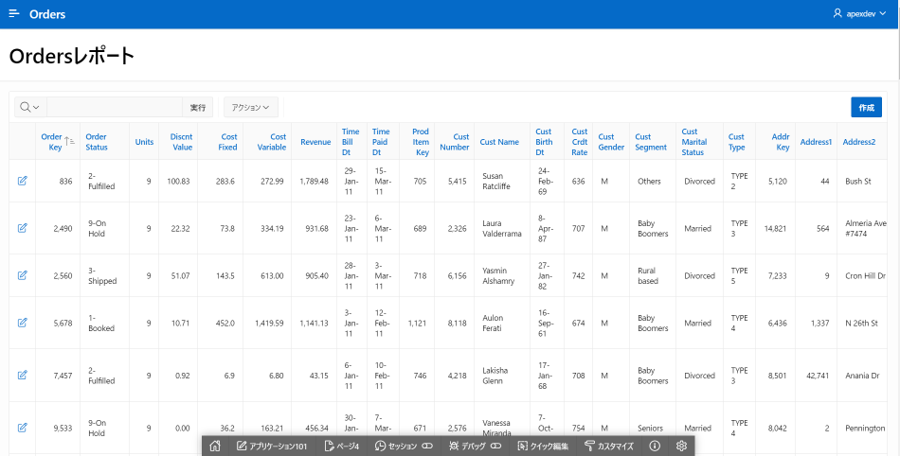Open the developer toolbar info icon
This screenshot has height=456, width=900.
tap(655, 446)
